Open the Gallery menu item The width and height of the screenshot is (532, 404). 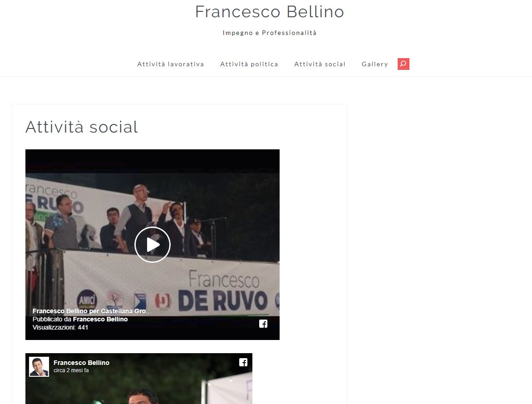(x=375, y=64)
